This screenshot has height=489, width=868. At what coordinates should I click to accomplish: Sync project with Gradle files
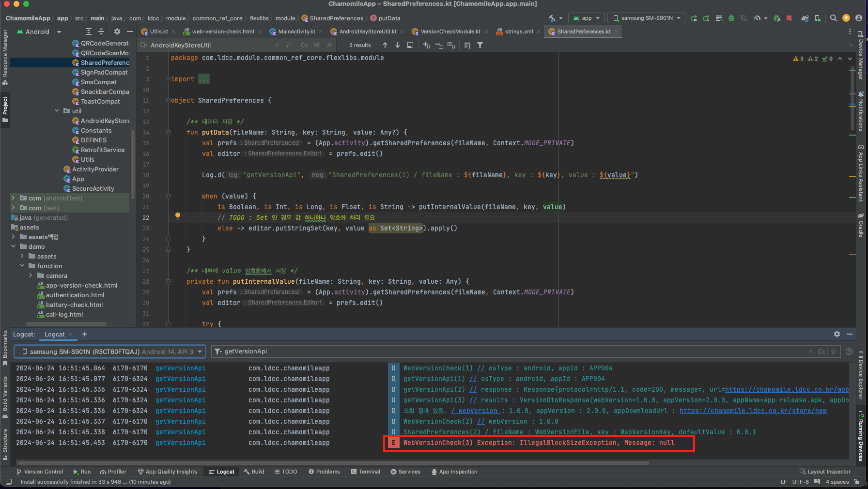(805, 18)
